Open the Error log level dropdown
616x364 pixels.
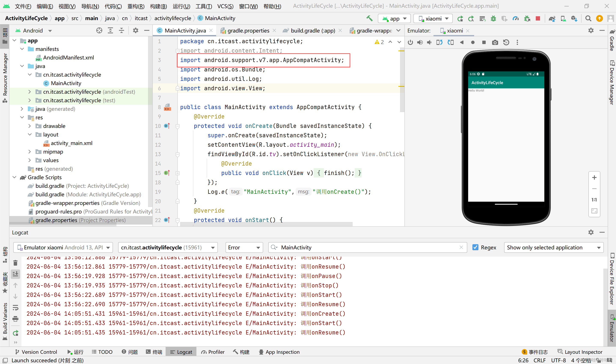244,247
